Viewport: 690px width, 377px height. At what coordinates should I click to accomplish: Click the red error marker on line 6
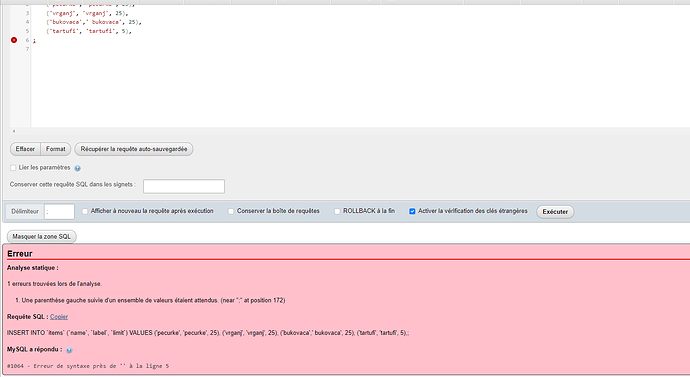click(14, 40)
